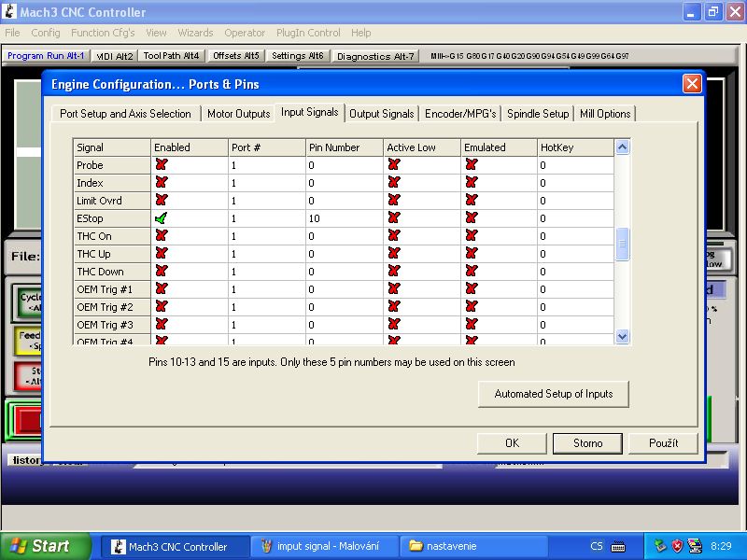This screenshot has width=747, height=560.
Task: Toggle the EStop Enabled green checkmark
Action: tap(162, 218)
